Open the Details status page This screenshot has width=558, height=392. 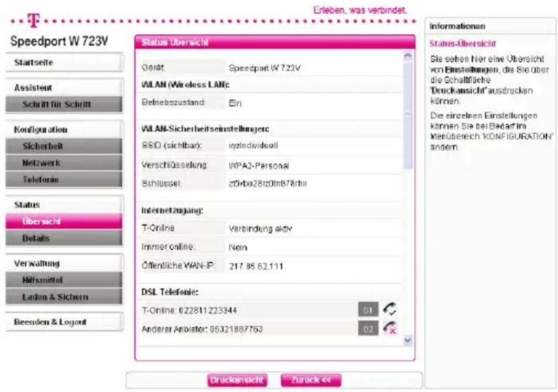tap(64, 238)
